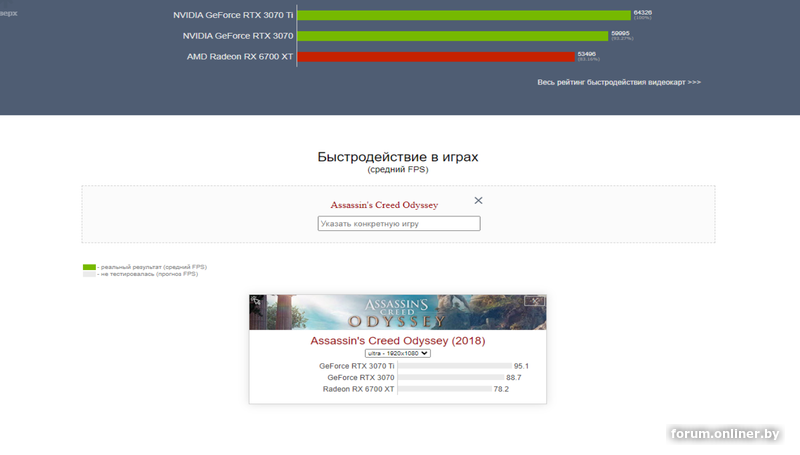
Task: Click the red Assassin's Creed Odyssey tag text
Action: click(384, 205)
